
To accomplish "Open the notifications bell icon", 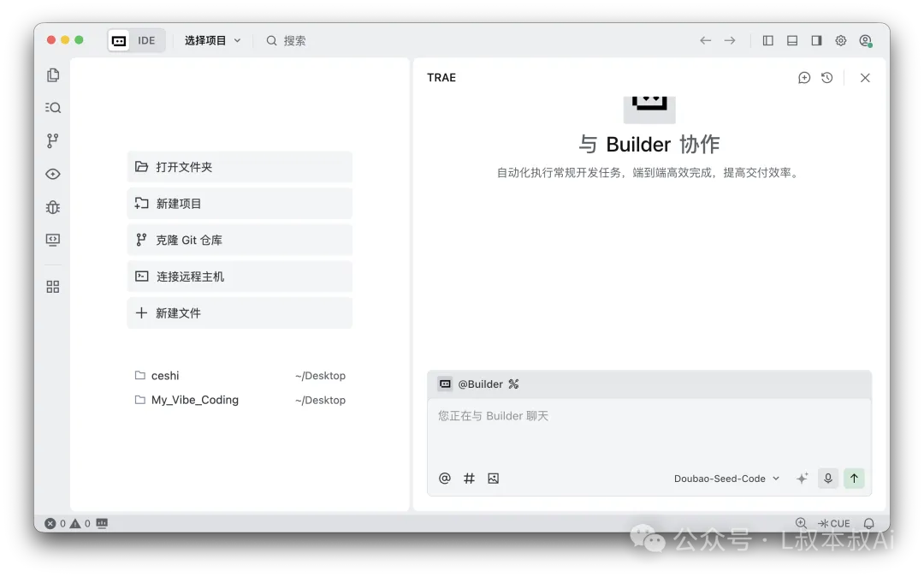I will pos(868,523).
